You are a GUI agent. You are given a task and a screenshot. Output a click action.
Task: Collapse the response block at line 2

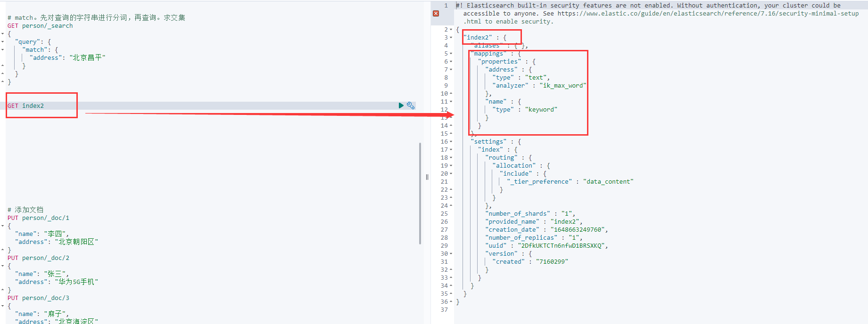tap(451, 29)
